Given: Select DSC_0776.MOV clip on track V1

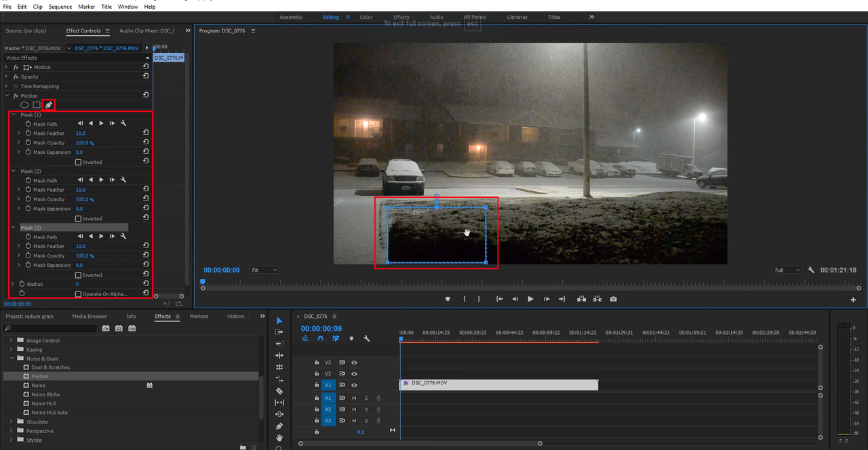Looking at the screenshot, I should tap(498, 384).
